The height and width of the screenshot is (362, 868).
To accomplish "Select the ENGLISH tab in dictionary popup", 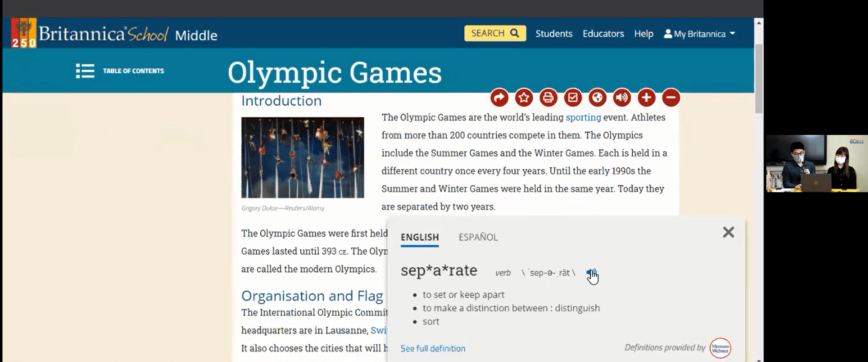I will click(x=420, y=237).
